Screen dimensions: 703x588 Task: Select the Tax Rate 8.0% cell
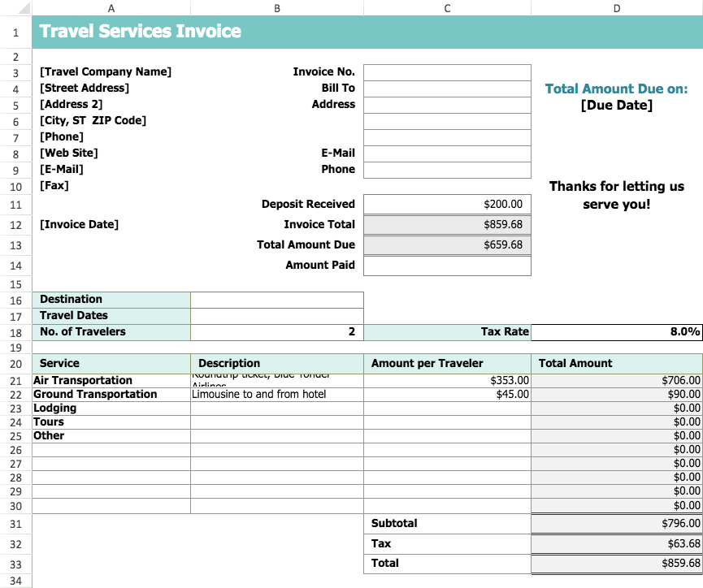point(617,332)
